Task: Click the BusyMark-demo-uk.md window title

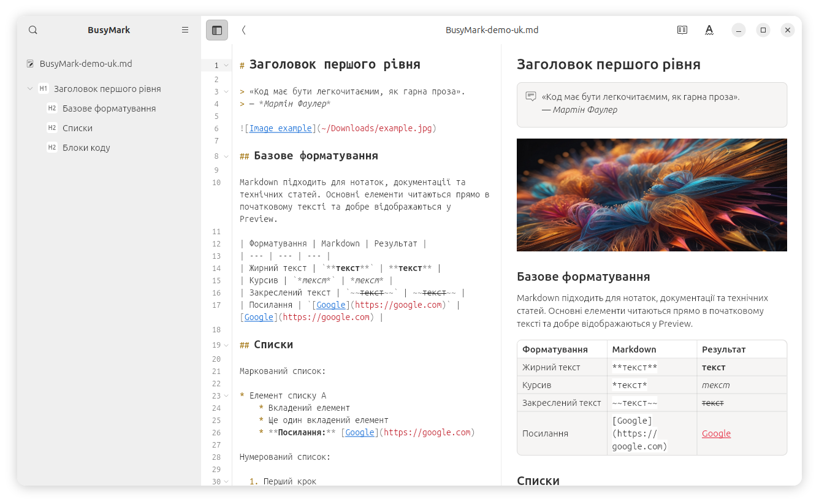Action: click(x=492, y=30)
